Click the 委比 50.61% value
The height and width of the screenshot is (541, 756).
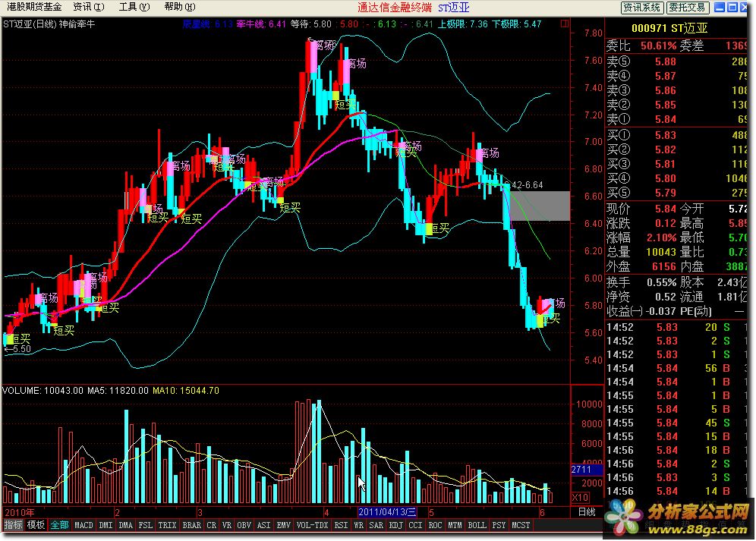click(x=659, y=46)
